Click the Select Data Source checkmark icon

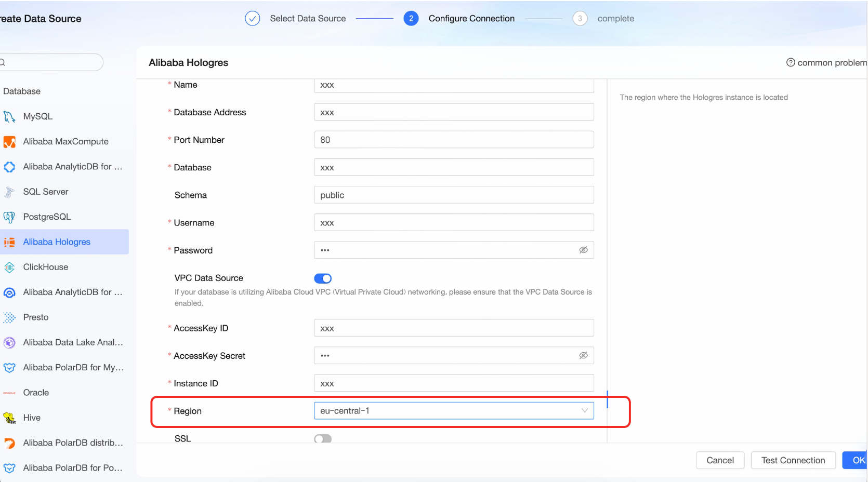point(253,19)
